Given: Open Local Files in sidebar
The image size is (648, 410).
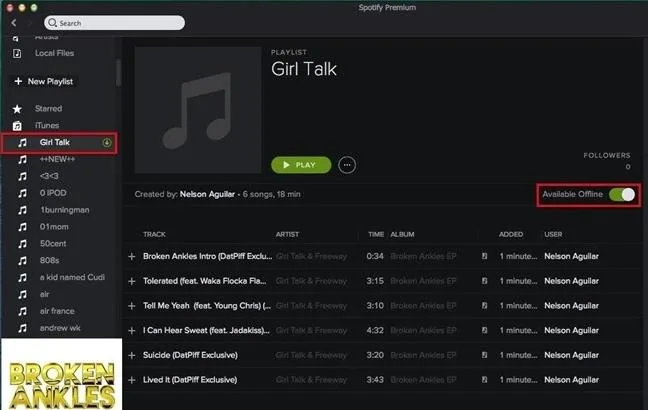Looking at the screenshot, I should (x=54, y=53).
